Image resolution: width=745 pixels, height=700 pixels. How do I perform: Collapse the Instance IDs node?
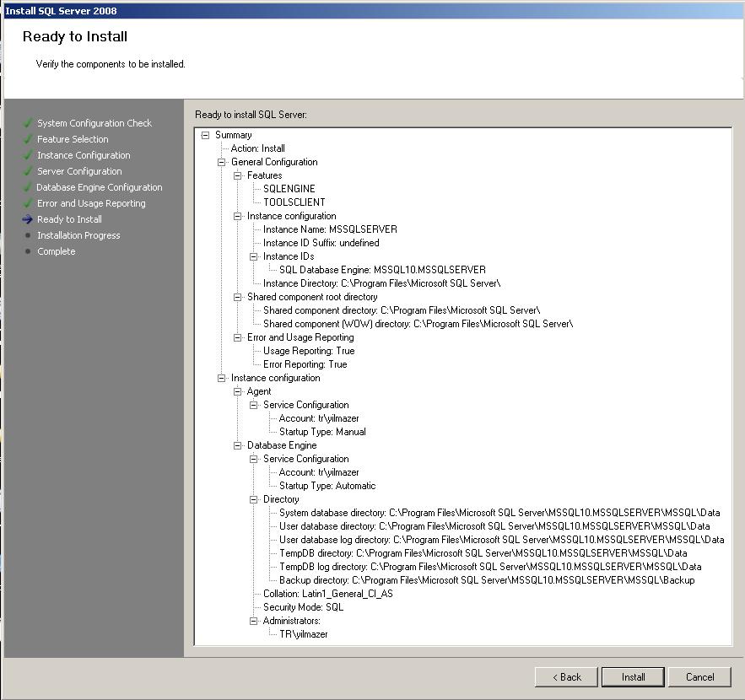pyautogui.click(x=254, y=256)
